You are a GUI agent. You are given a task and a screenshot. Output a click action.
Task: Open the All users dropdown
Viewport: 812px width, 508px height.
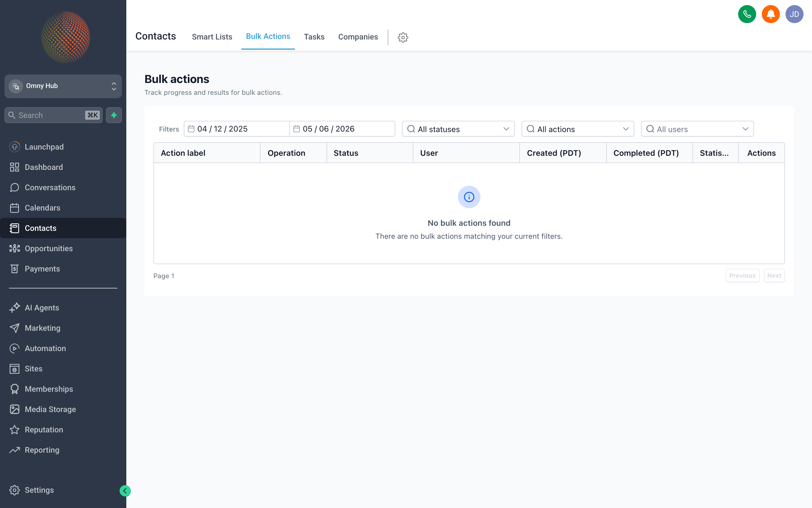pyautogui.click(x=697, y=129)
